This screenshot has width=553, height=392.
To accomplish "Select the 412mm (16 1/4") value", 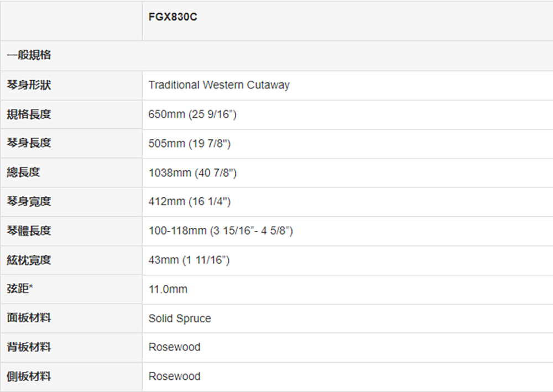I will [189, 202].
